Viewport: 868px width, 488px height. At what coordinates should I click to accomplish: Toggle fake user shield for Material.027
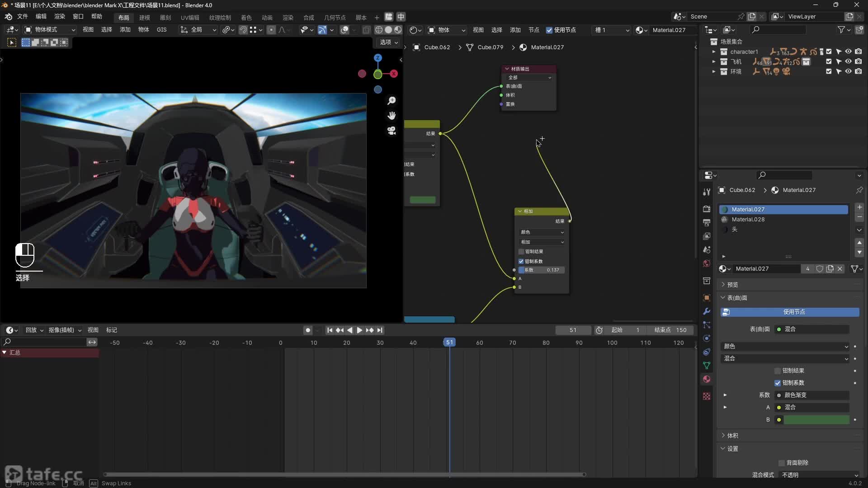[x=820, y=269]
